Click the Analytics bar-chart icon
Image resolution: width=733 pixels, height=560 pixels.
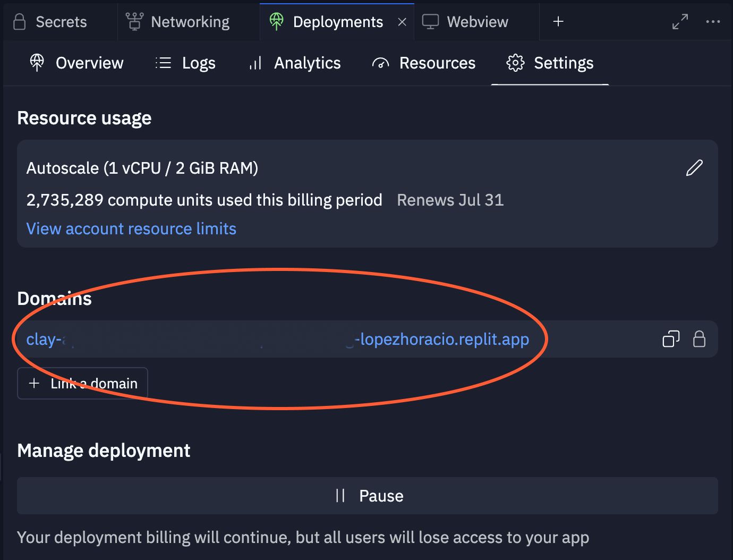point(255,63)
